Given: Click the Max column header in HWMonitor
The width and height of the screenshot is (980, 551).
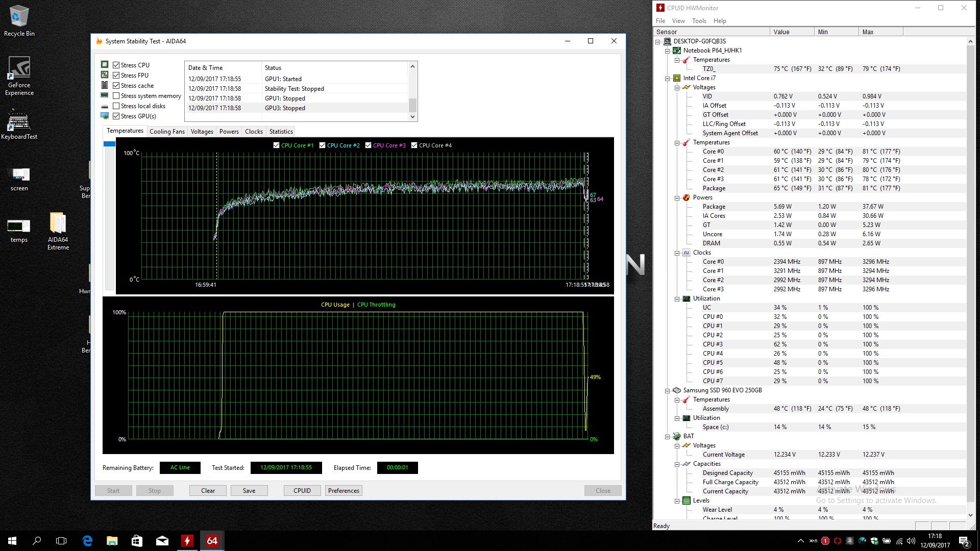Looking at the screenshot, I should click(880, 32).
